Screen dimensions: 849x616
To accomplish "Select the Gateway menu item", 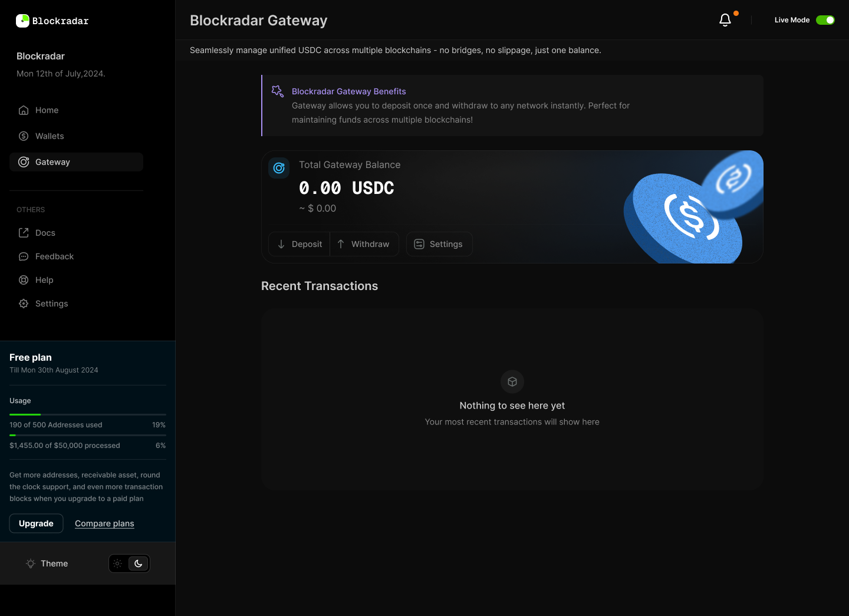I will click(x=76, y=162).
